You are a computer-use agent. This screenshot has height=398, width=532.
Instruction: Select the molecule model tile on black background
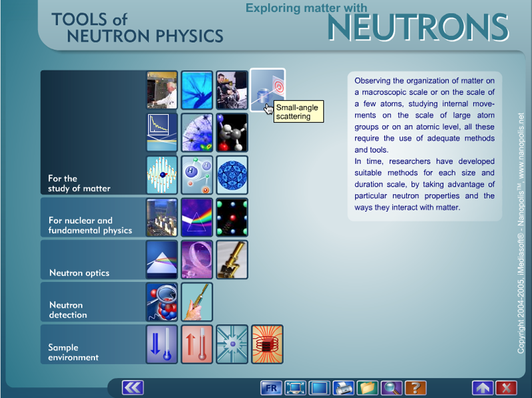tap(232, 132)
